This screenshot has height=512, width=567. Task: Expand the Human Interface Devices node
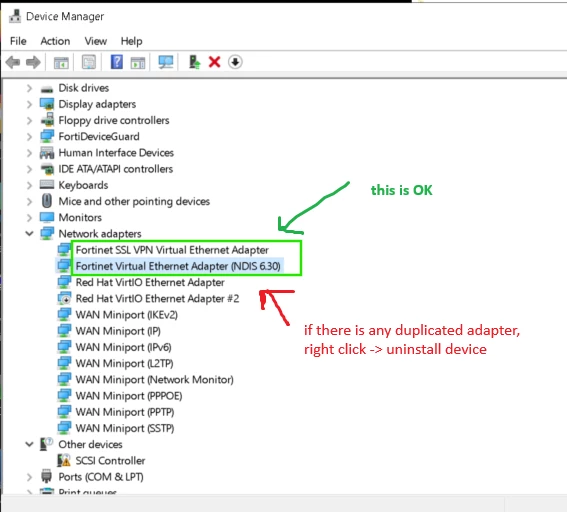(29, 153)
